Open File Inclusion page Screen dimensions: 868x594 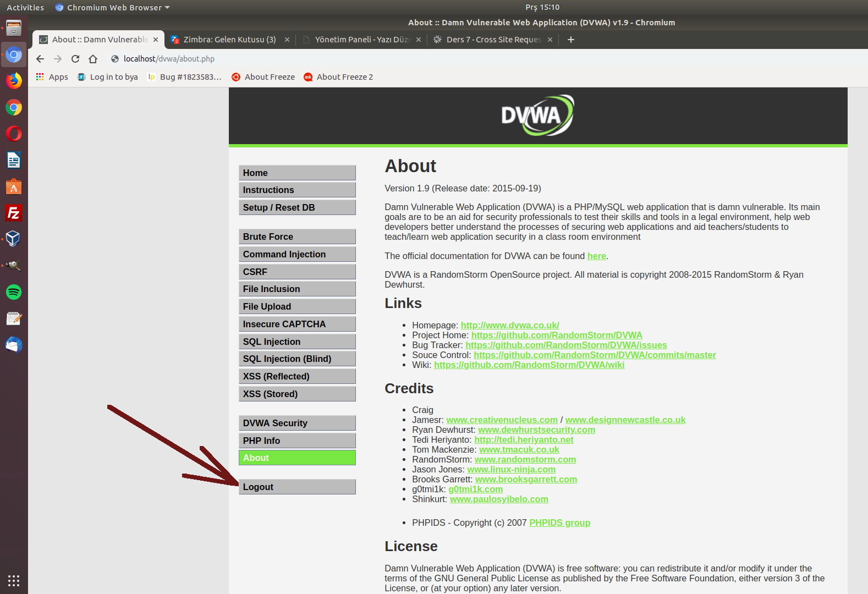[x=297, y=289]
